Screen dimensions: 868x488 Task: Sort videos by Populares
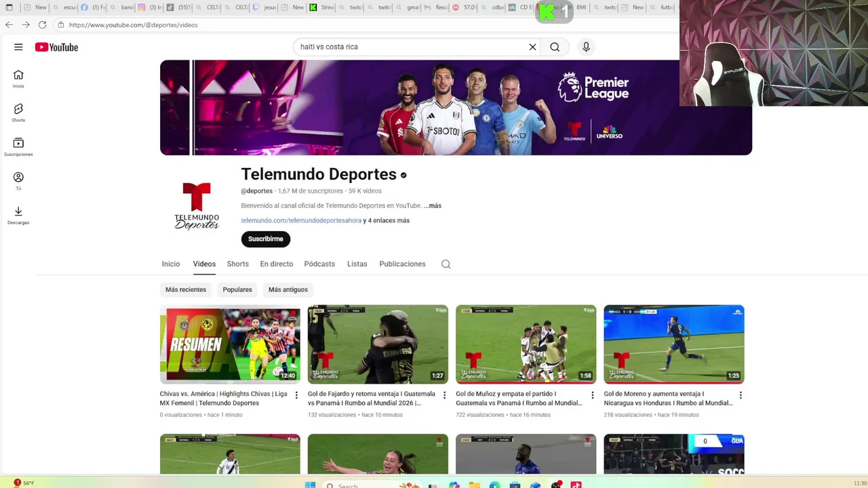(x=237, y=289)
